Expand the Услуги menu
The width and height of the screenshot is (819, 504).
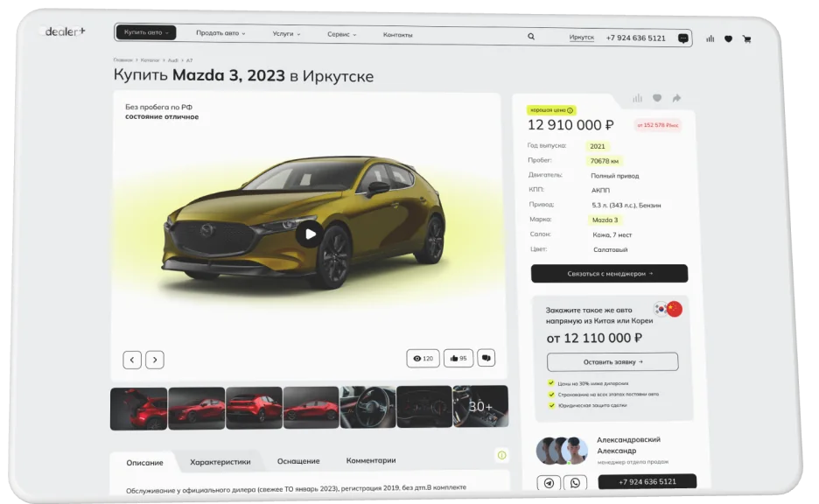pyautogui.click(x=286, y=34)
